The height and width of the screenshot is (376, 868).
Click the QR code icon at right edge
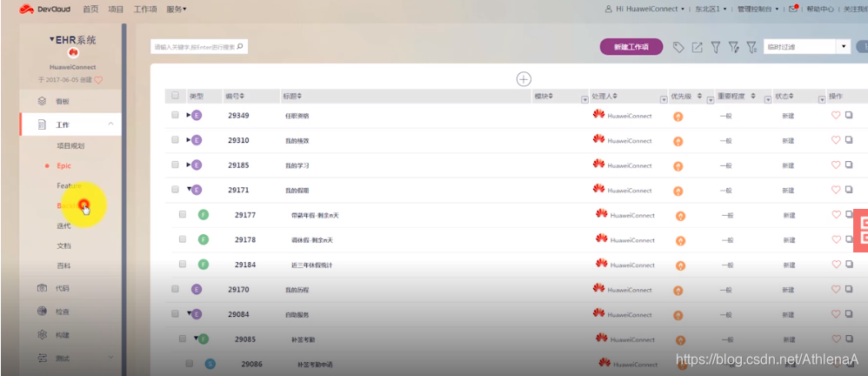861,231
